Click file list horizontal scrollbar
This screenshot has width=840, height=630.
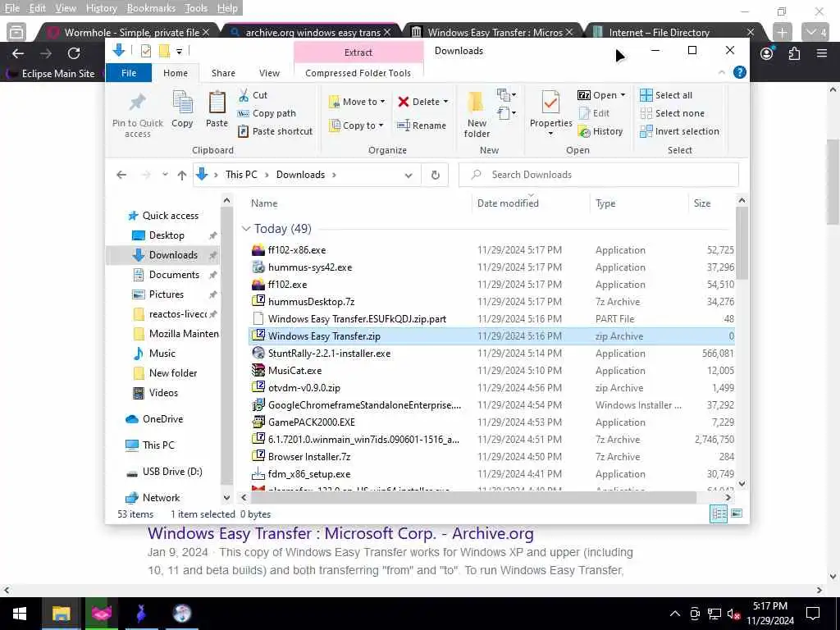click(473, 498)
